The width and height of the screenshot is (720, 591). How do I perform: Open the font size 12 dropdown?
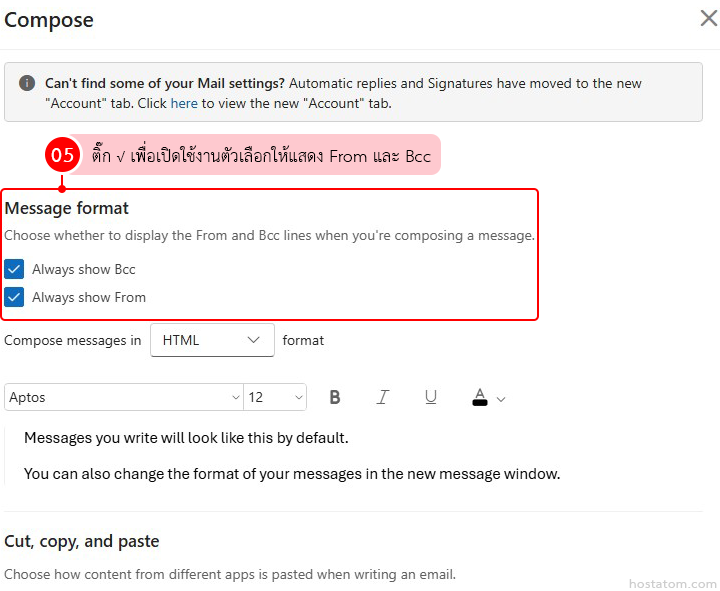pyautogui.click(x=275, y=397)
